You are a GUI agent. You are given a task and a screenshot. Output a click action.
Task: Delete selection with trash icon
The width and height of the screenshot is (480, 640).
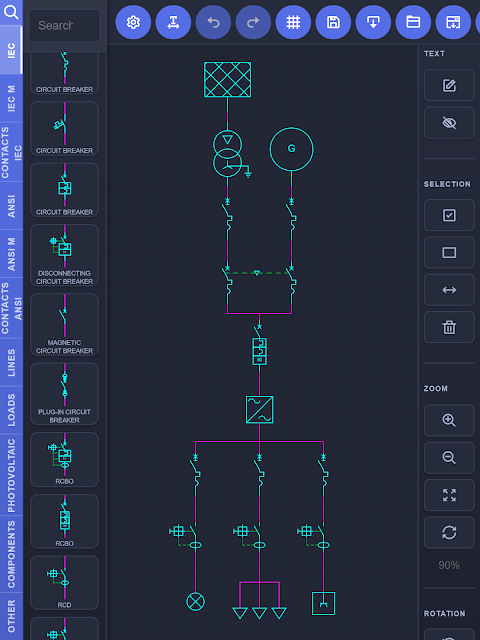click(x=449, y=327)
